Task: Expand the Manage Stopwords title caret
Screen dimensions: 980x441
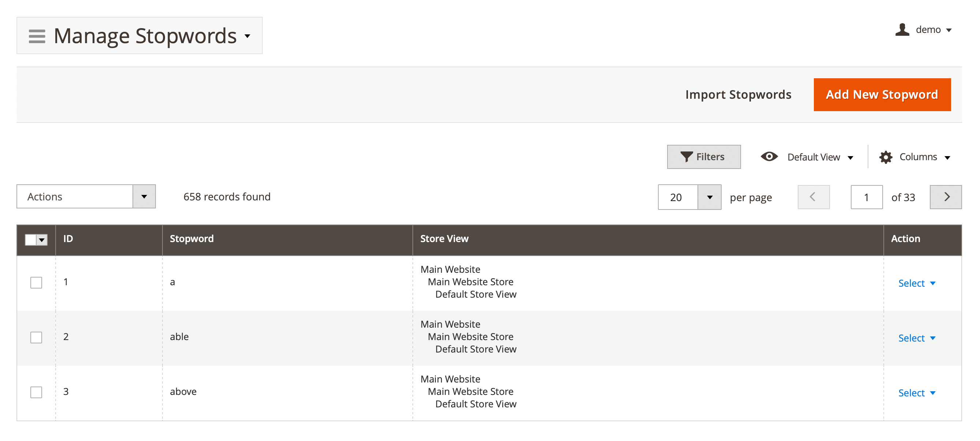Action: 248,36
